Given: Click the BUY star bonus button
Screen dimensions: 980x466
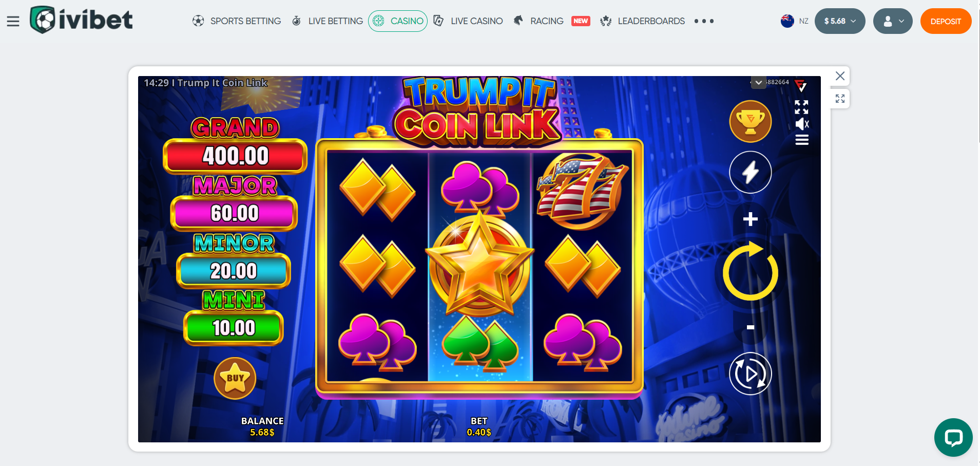Looking at the screenshot, I should 235,378.
